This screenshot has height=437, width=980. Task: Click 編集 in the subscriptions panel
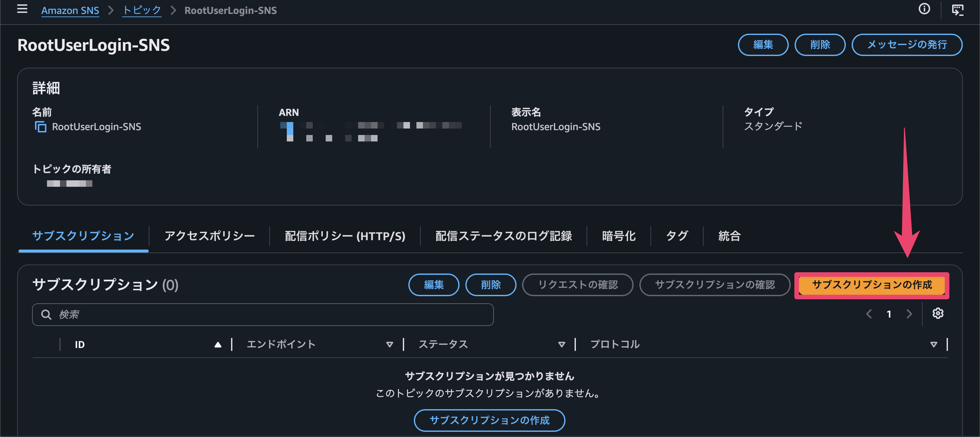(434, 285)
